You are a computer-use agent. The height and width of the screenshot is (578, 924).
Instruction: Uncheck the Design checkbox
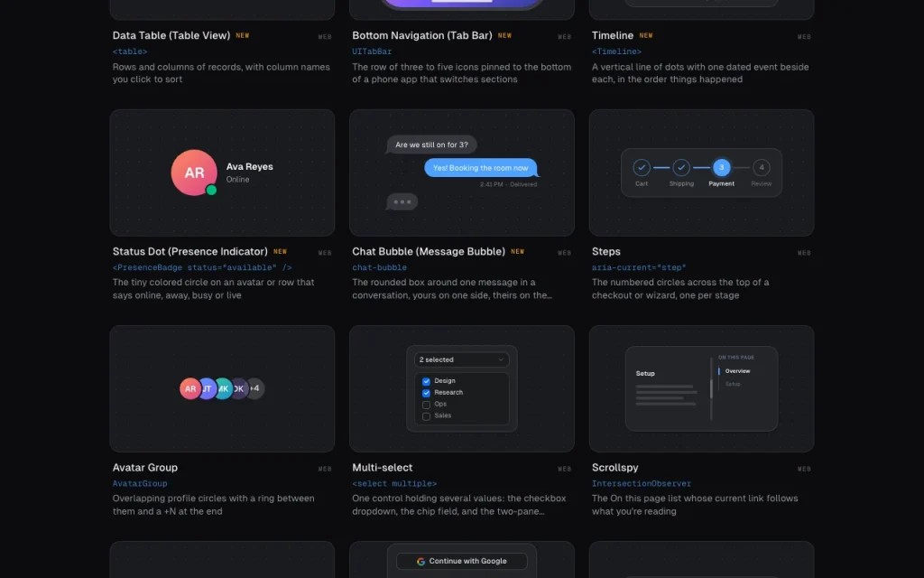tap(426, 381)
